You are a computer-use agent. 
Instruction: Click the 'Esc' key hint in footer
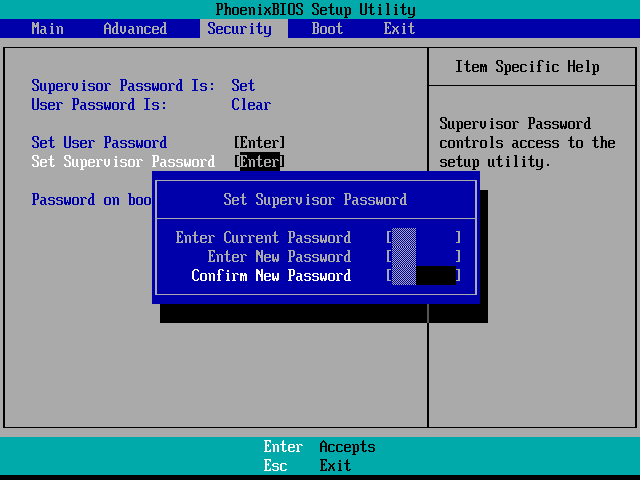[276, 466]
